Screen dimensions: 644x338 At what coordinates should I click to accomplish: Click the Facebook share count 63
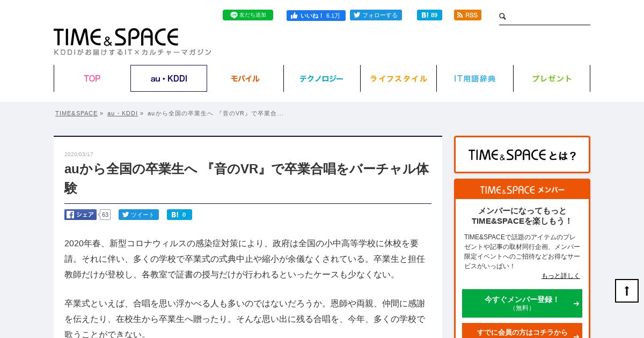click(105, 215)
